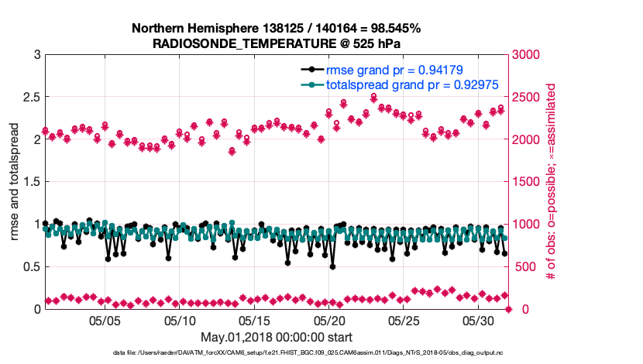Click the teal totalspread legend line marker
643x364 pixels.
311,84
